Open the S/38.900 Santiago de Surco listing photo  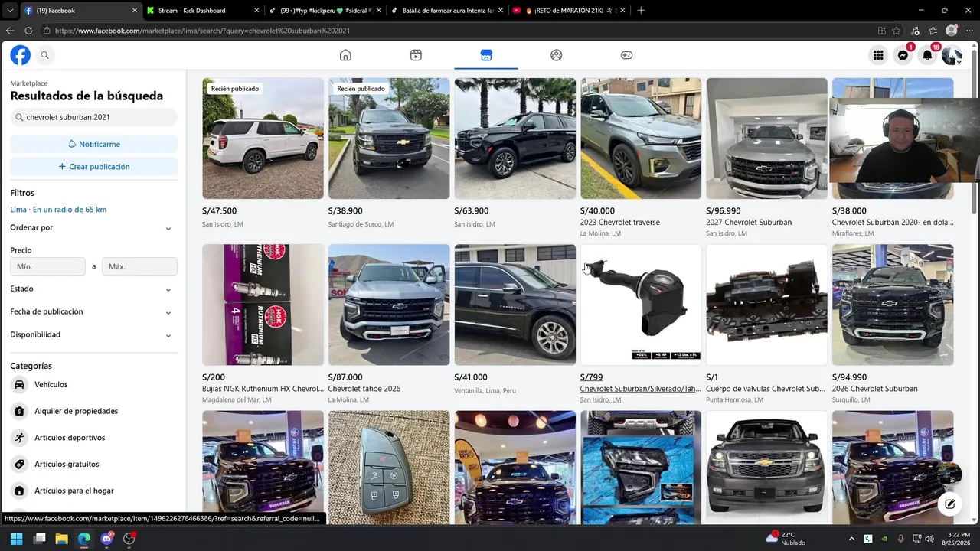389,139
